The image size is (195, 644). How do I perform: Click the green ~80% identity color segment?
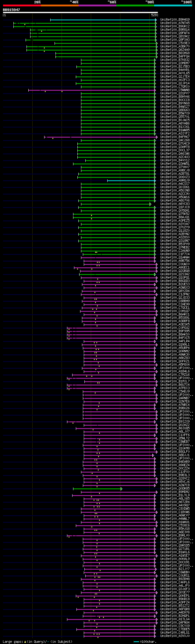click(x=135, y=5)
